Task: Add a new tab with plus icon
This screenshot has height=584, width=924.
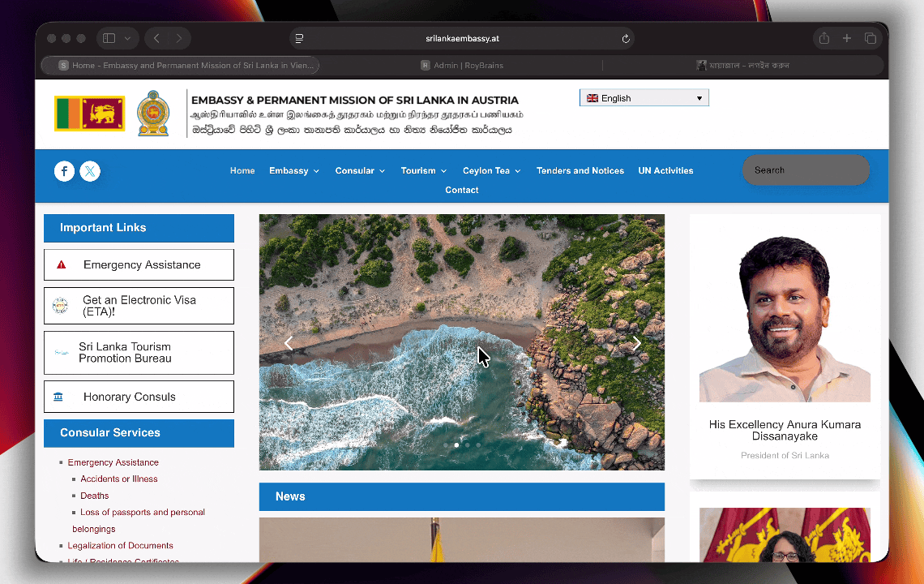Action: [x=847, y=38]
